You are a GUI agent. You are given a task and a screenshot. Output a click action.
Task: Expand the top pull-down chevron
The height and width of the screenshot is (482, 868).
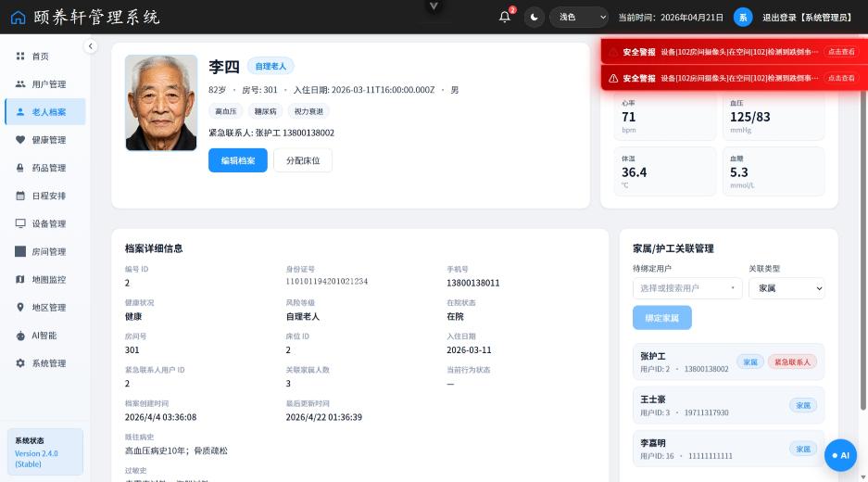pos(434,6)
